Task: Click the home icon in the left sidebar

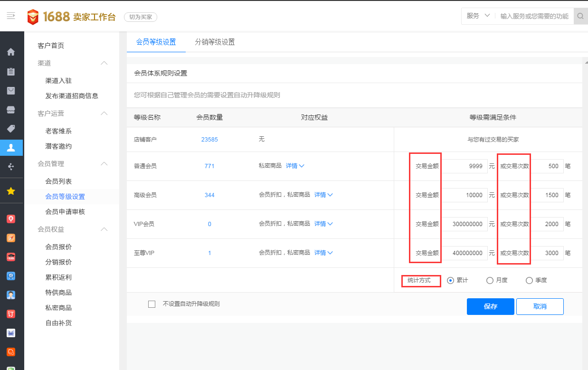Action: click(x=11, y=52)
